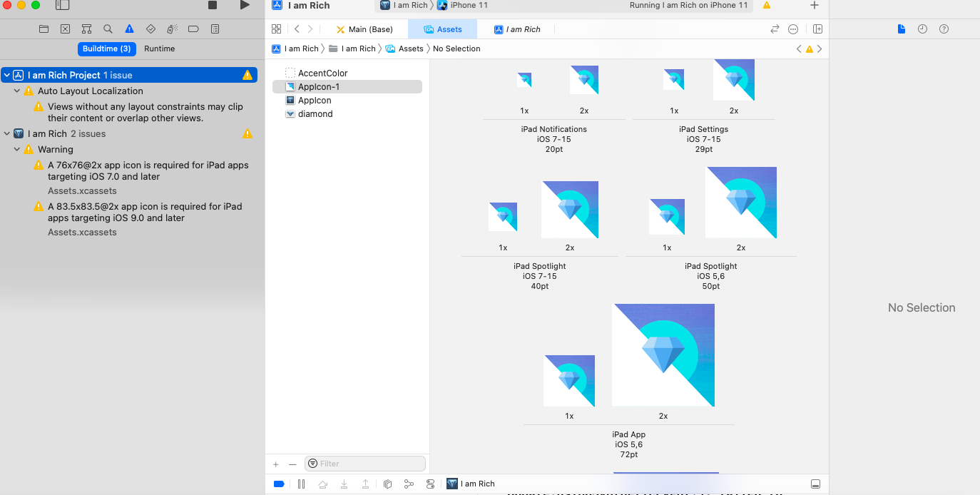Open the I am Rich project breadcrumb
The width and height of the screenshot is (980, 495).
pos(295,49)
